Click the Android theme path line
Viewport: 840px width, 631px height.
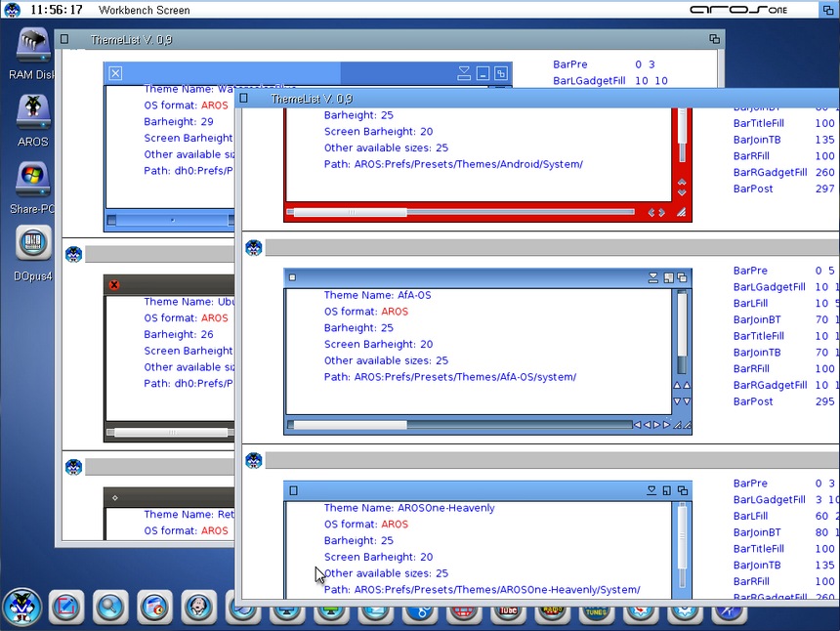coord(453,164)
